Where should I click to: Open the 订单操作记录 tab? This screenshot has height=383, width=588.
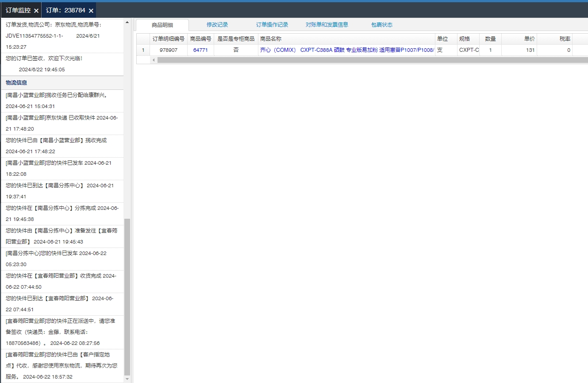pos(272,25)
